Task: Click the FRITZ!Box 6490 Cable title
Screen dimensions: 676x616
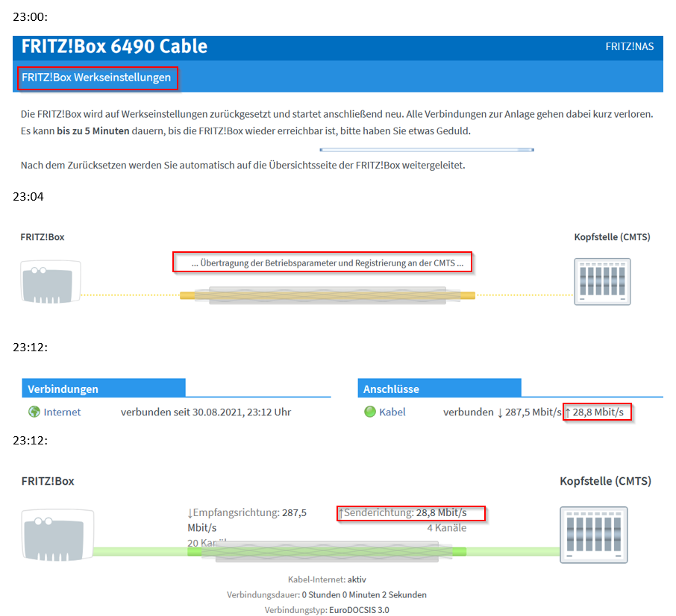Action: tap(114, 46)
